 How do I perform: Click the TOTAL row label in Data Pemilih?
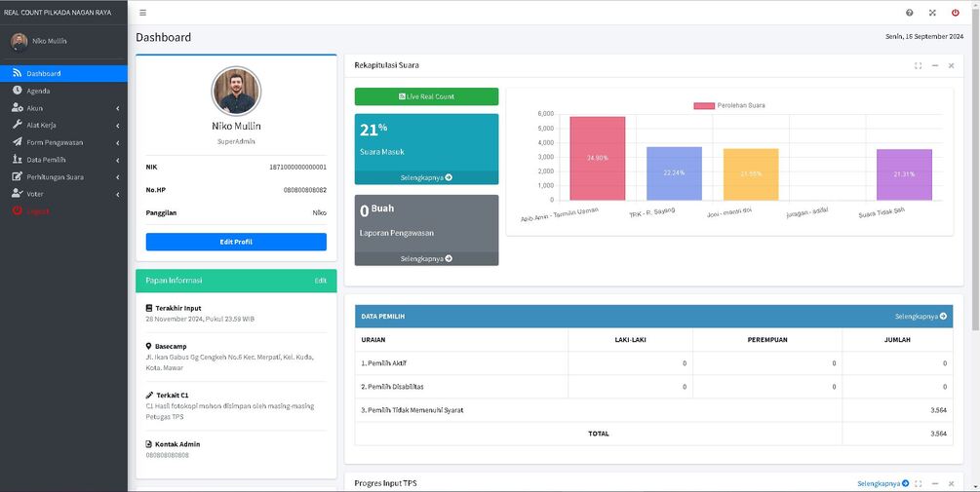[598, 434]
